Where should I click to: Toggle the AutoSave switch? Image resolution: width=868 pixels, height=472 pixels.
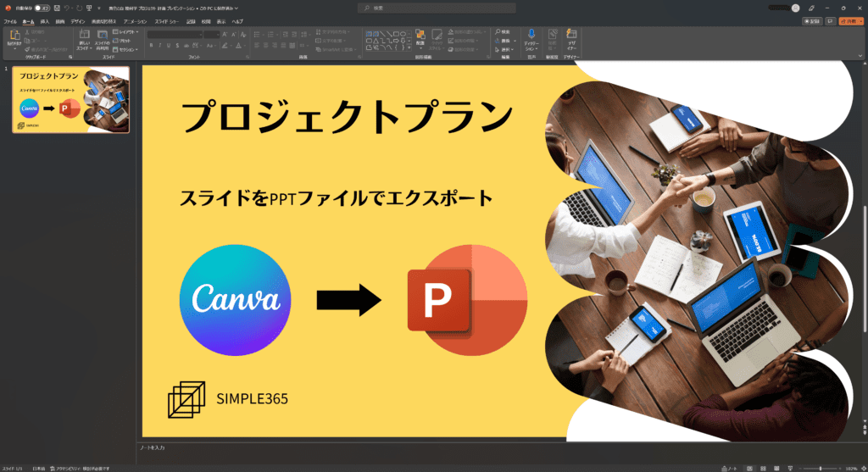tap(42, 8)
